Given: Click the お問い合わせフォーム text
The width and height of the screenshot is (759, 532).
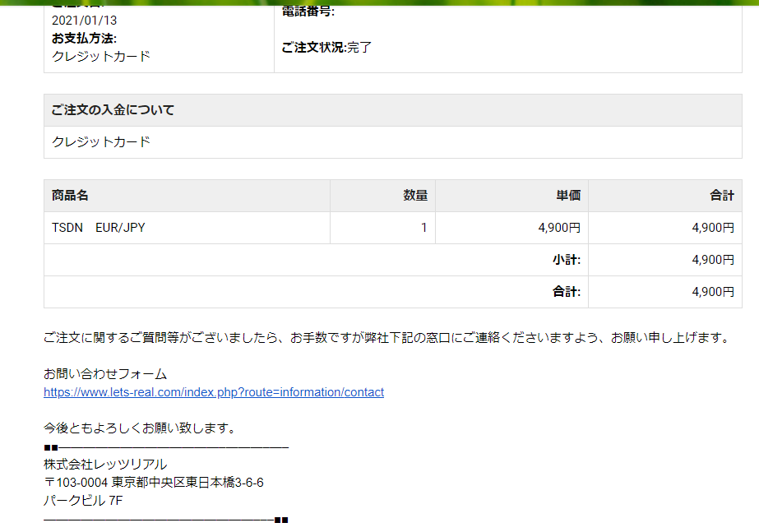Looking at the screenshot, I should coord(105,374).
